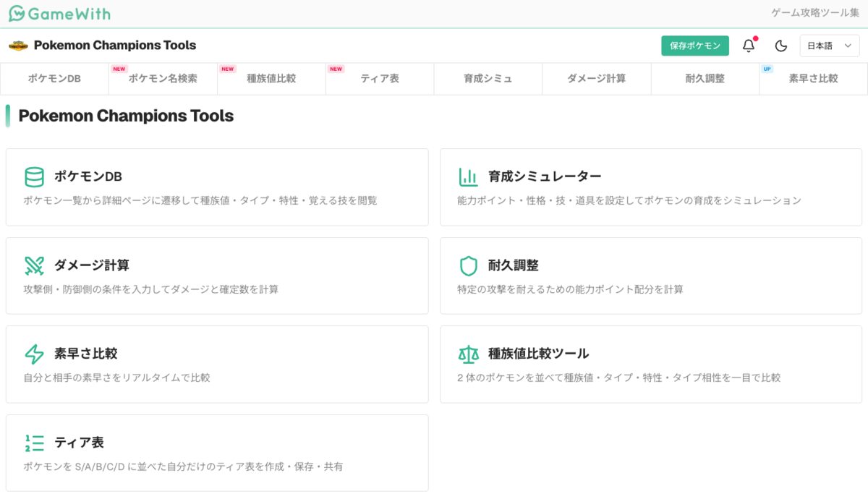868x499 pixels.
Task: Open the ティア表 card title
Action: coord(80,443)
